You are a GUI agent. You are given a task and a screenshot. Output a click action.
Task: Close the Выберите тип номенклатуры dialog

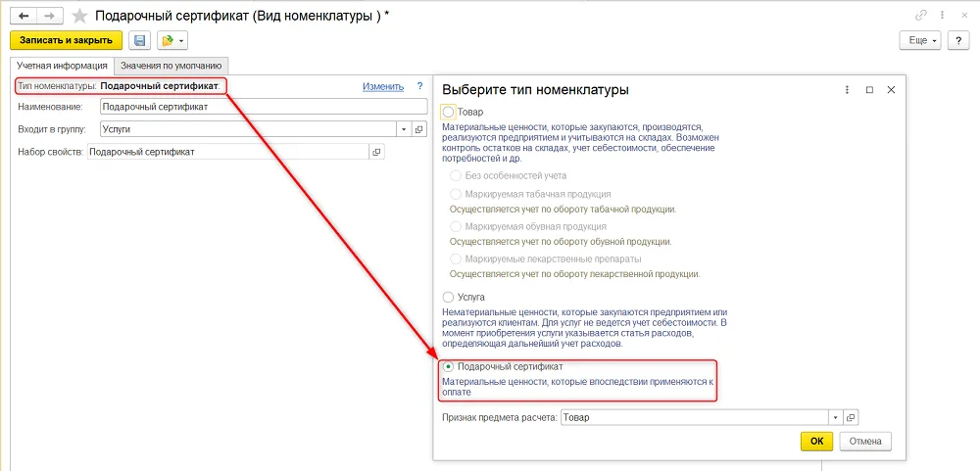(891, 90)
